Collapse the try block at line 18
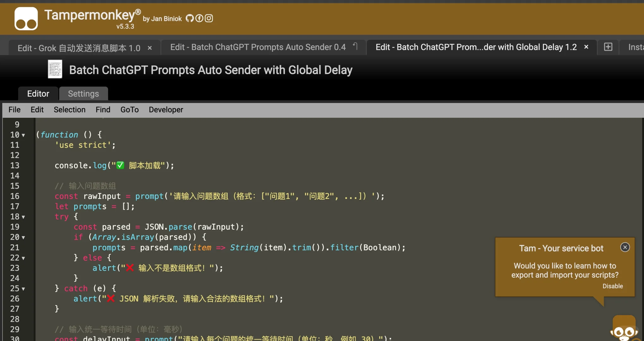This screenshot has height=341, width=644. (x=23, y=217)
